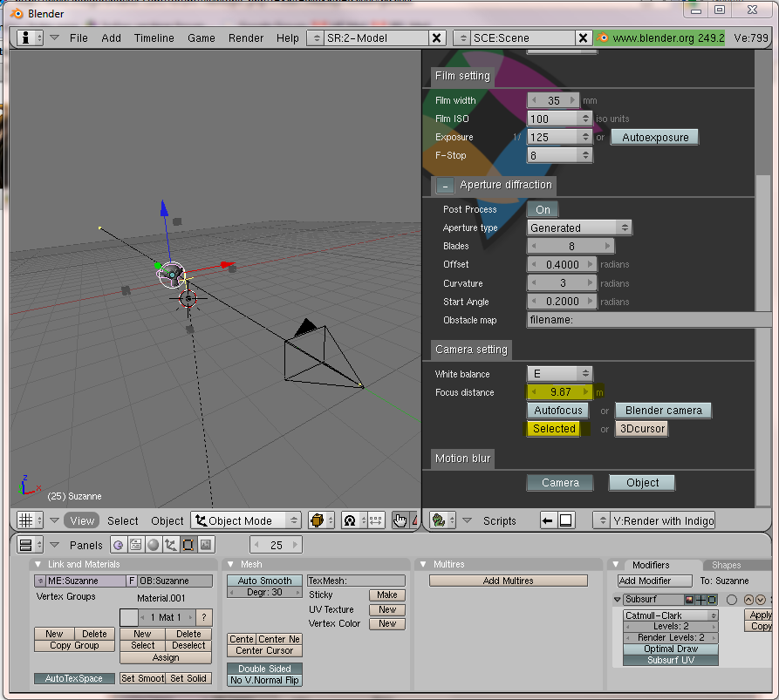Click the Add Multires button
This screenshot has width=779, height=700.
[x=508, y=581]
